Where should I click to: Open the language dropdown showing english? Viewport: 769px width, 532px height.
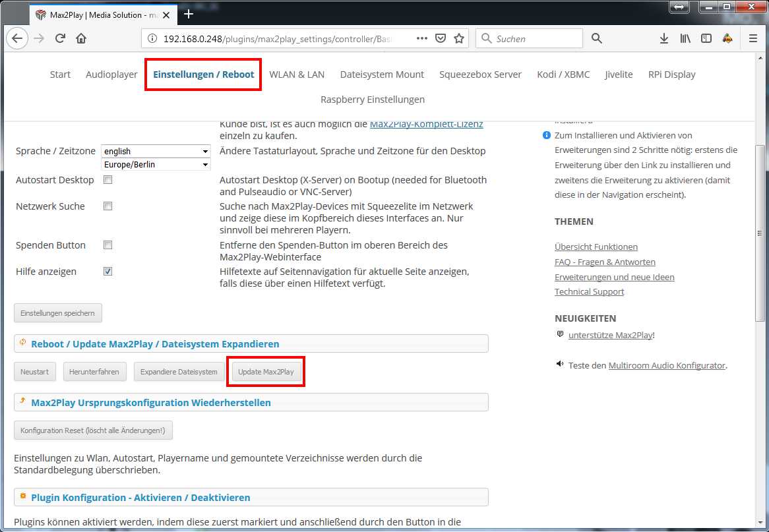[x=156, y=152]
